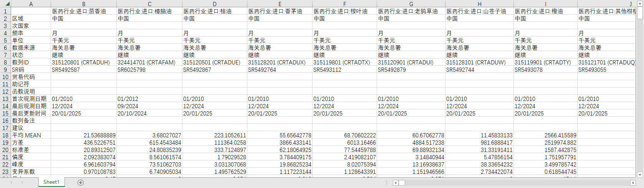Click cell value '21.53688889'
Image resolution: width=644 pixels, height=188 pixels.
pyautogui.click(x=84, y=135)
